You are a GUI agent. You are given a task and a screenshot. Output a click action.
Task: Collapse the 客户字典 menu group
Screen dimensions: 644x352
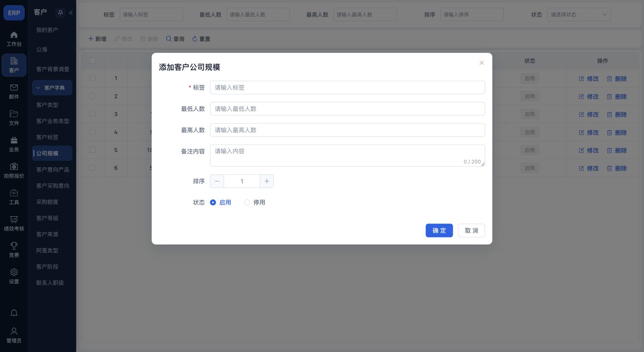52,88
